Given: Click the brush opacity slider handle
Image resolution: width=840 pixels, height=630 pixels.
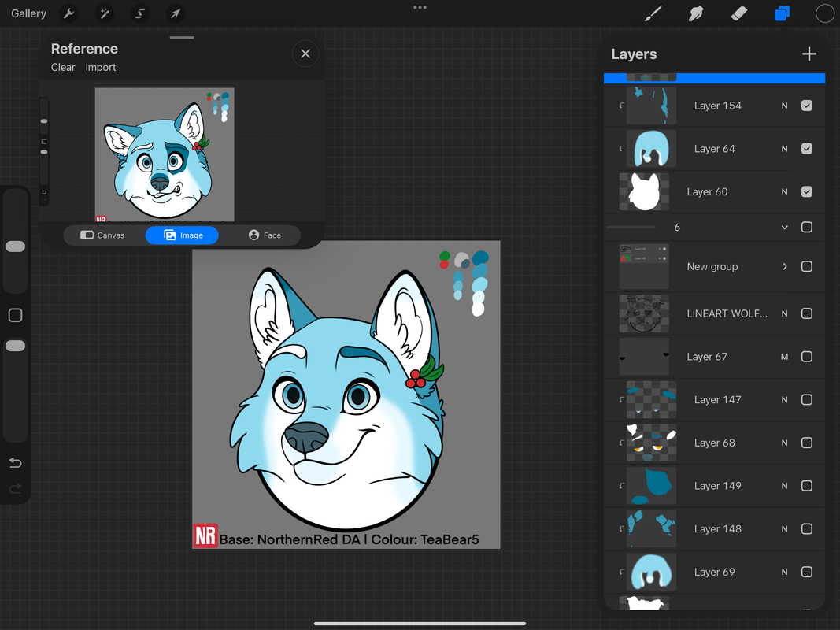Looking at the screenshot, I should 16,346.
